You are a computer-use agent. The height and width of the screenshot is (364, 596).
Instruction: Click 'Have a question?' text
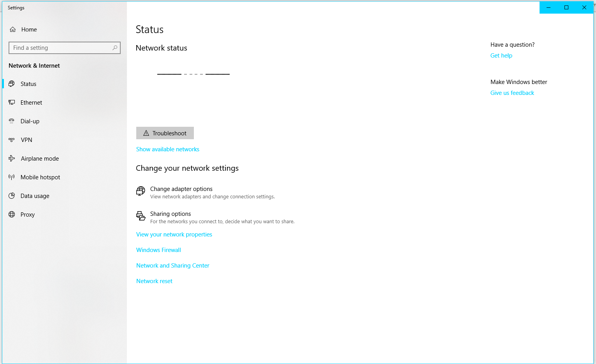point(512,45)
